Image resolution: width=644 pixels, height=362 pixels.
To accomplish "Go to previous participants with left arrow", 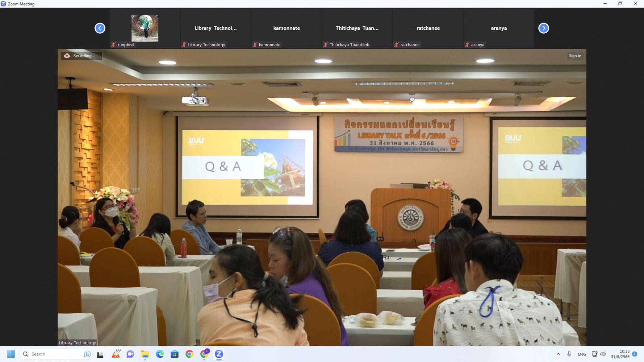I will (x=100, y=28).
